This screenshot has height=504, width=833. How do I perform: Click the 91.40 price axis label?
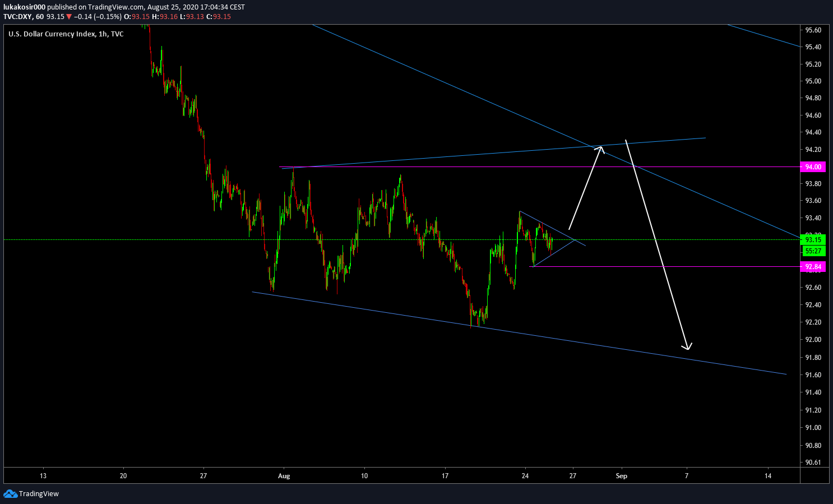813,392
